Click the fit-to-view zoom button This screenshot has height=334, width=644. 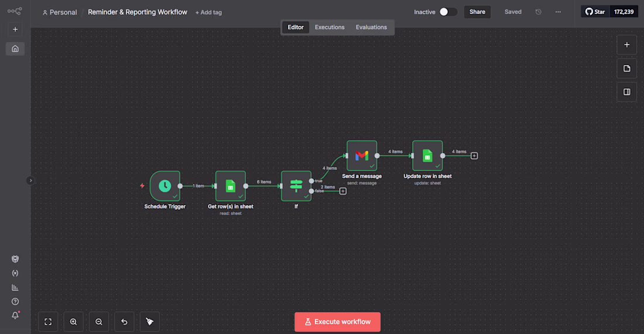[x=48, y=322]
